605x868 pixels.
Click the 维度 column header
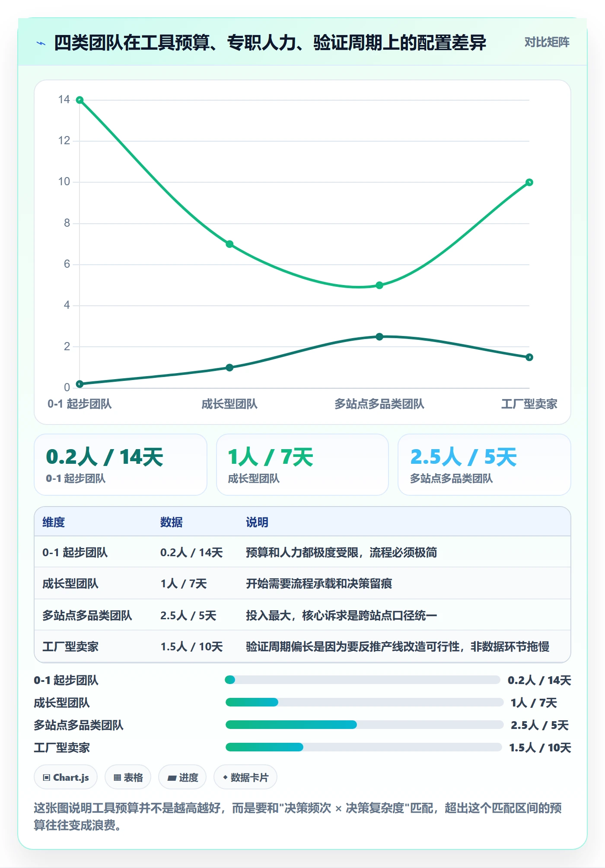coord(54,522)
